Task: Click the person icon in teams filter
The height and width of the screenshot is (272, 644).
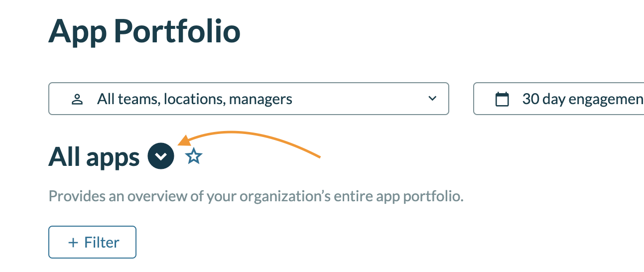Action: point(77,99)
